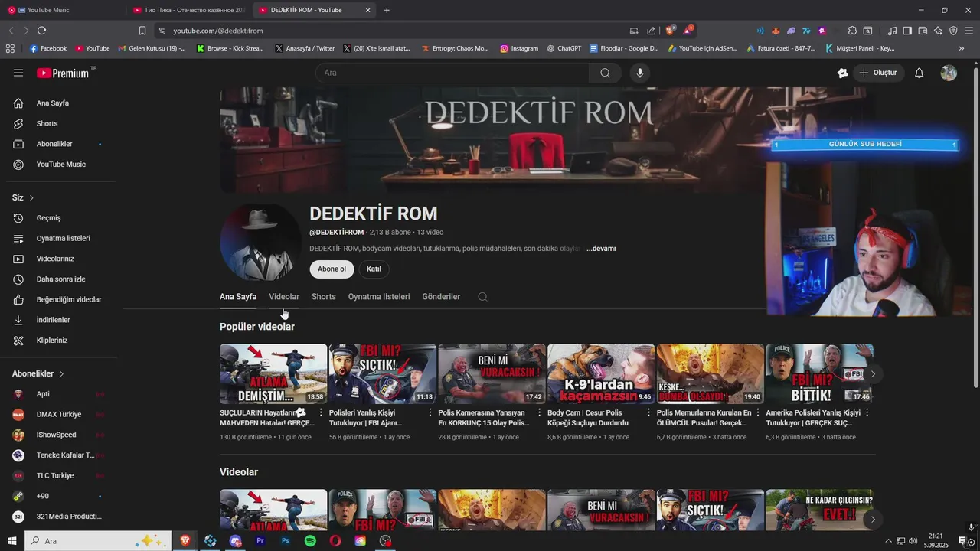
Task: Open options menu for SUÇLULARIN video
Action: [322, 413]
